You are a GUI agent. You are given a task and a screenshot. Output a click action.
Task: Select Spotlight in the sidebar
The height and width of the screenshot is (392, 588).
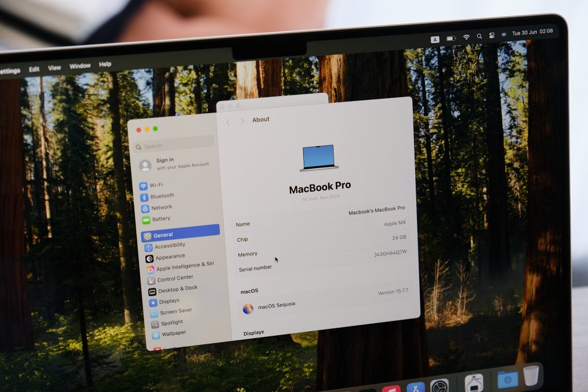click(x=167, y=323)
